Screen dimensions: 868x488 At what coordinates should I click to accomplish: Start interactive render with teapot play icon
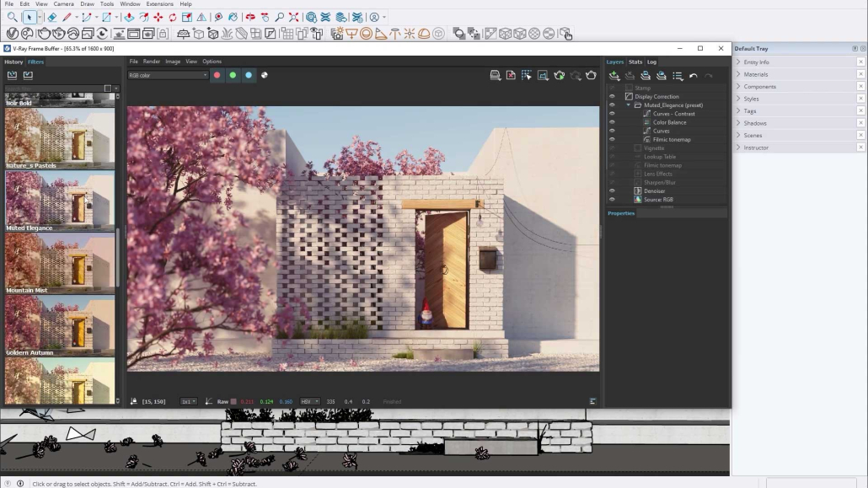tap(560, 75)
